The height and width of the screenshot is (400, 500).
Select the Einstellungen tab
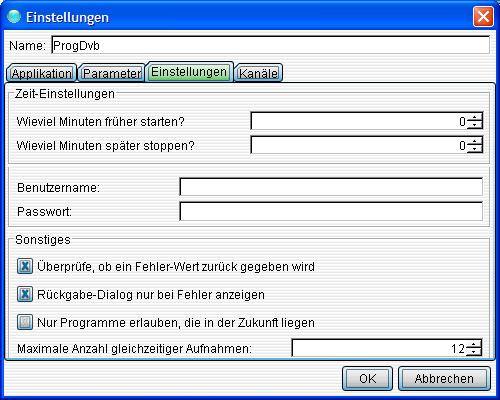point(189,72)
